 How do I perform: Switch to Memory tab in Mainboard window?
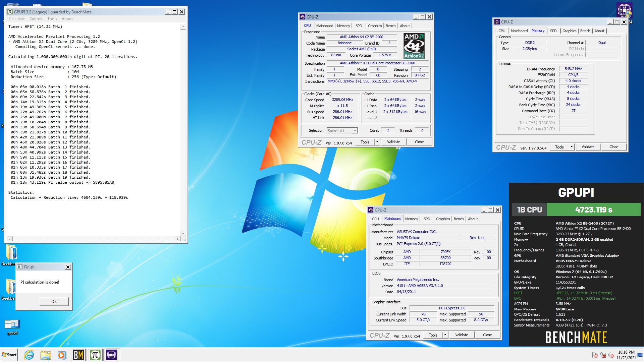pyautogui.click(x=412, y=219)
